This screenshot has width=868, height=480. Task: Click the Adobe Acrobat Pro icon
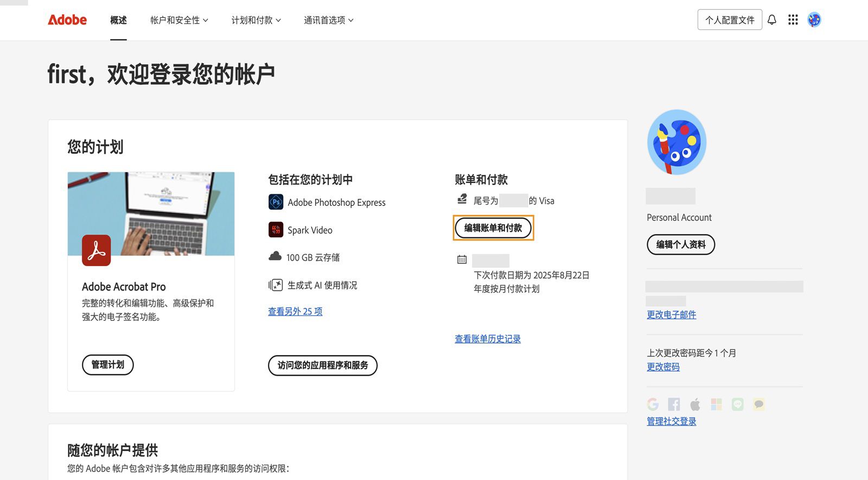[96, 250]
